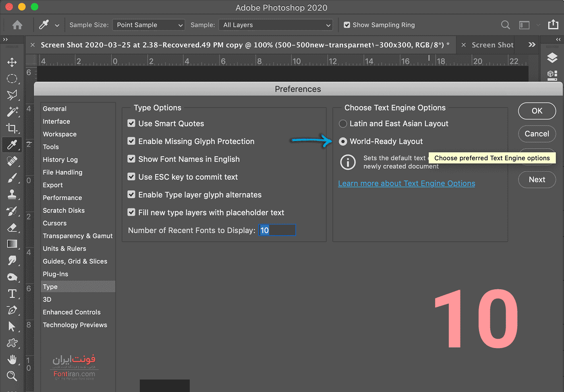This screenshot has height=392, width=564.
Task: Select the Horizontal Type tool
Action: point(12,294)
